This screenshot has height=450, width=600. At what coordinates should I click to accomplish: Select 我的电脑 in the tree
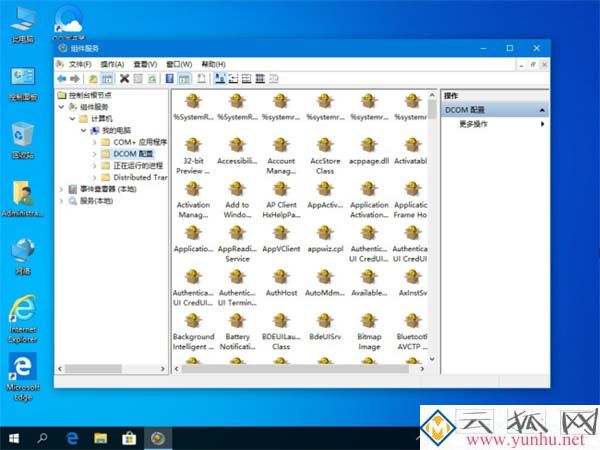click(x=116, y=130)
